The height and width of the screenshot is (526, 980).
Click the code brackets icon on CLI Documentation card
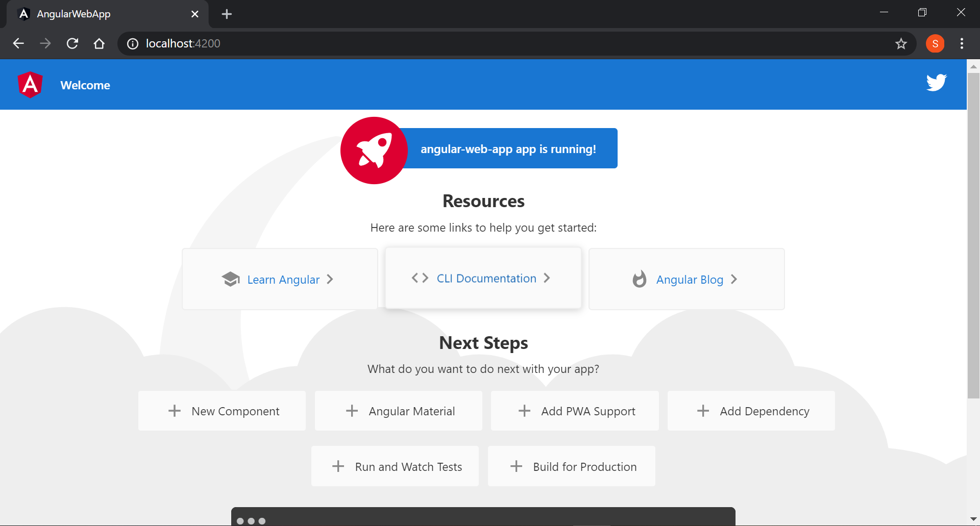pyautogui.click(x=420, y=278)
